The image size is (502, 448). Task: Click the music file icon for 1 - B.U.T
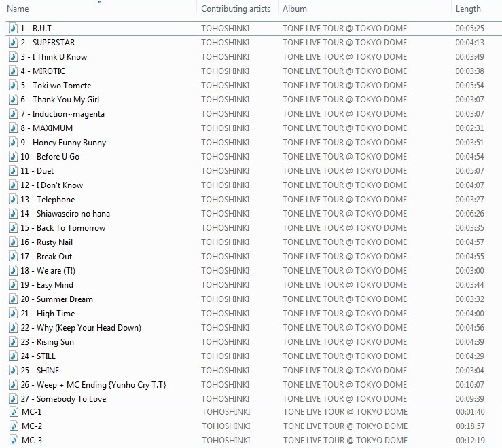point(13,28)
